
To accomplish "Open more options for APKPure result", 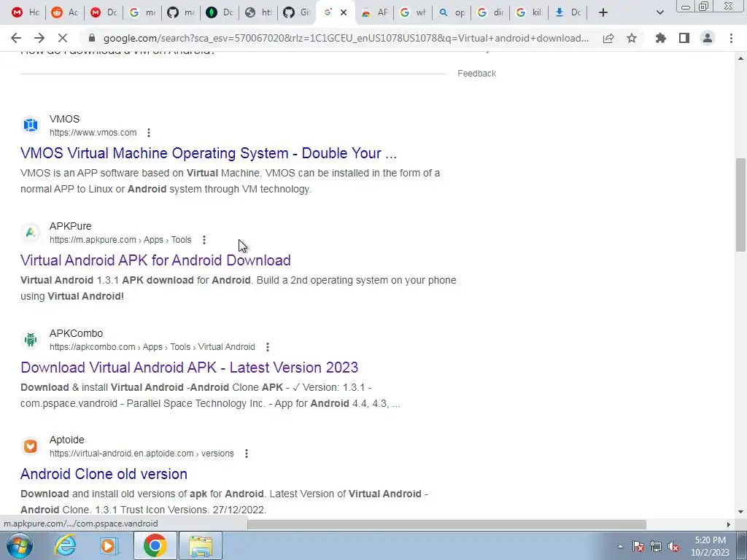I will [204, 240].
